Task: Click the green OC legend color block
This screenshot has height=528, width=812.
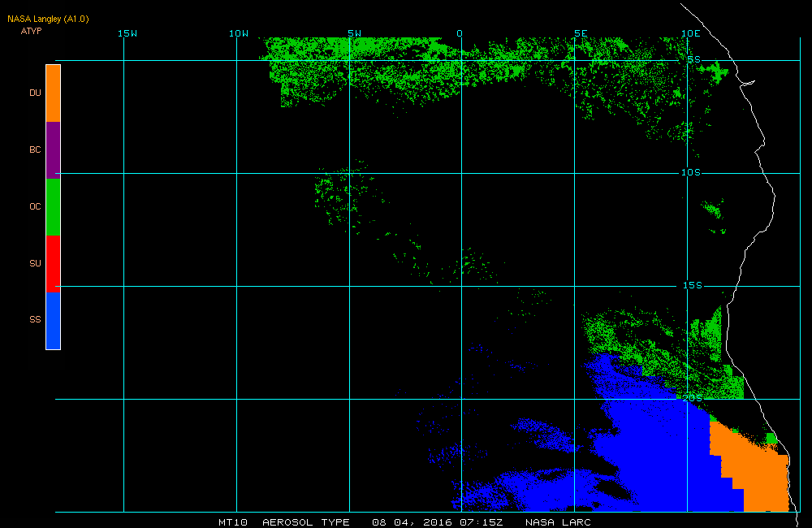Action: (x=54, y=207)
